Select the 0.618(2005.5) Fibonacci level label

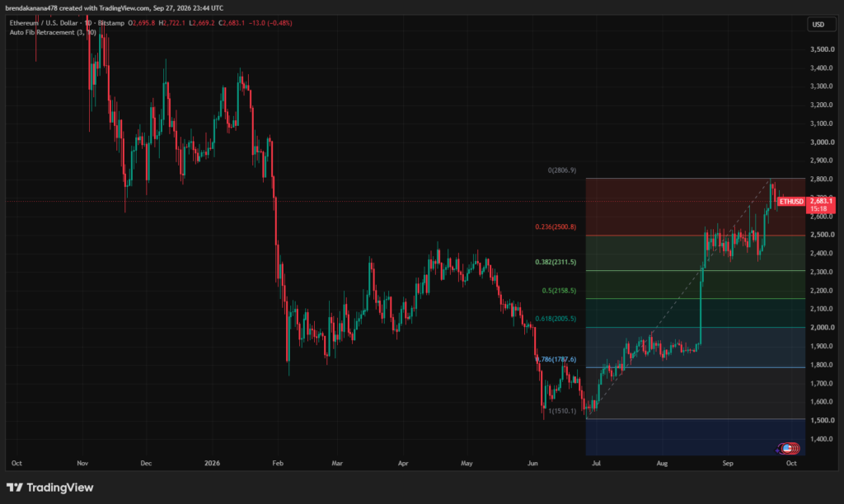point(556,319)
